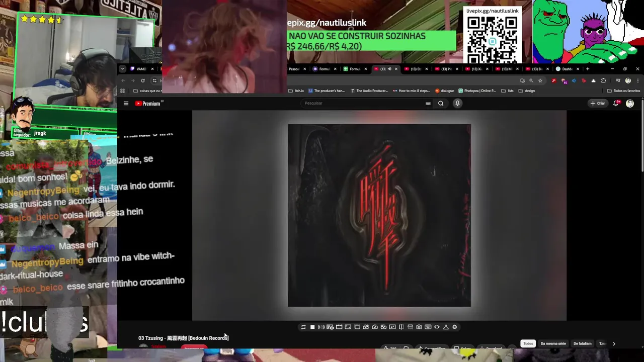Open Chrome media control icon

(618, 80)
